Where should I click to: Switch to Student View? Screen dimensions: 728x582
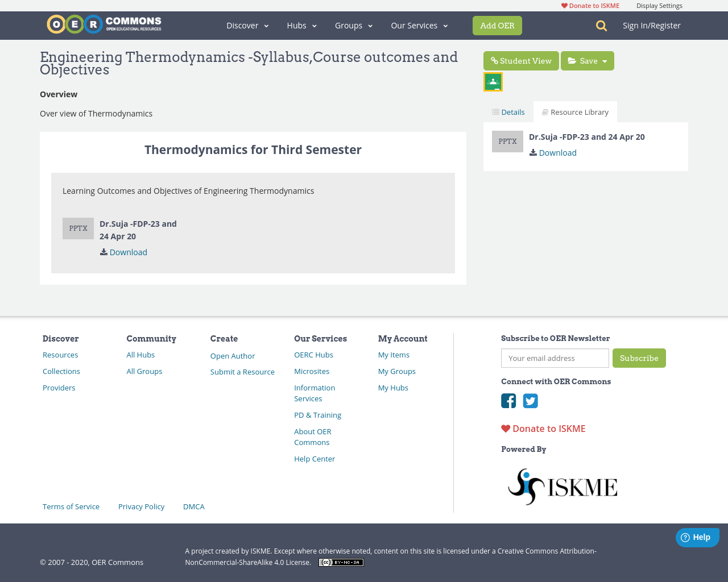(x=521, y=60)
